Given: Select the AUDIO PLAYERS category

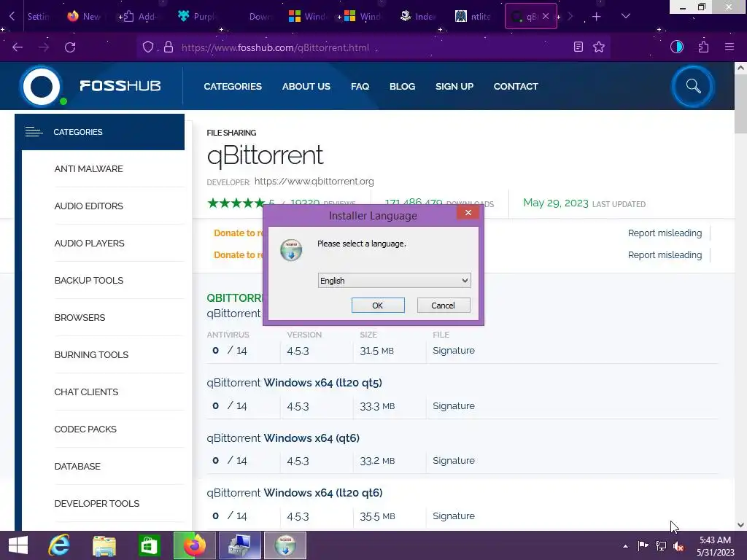Looking at the screenshot, I should [89, 244].
